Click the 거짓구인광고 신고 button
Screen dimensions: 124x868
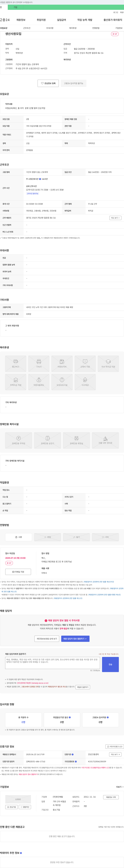pyautogui.click(x=115, y=746)
